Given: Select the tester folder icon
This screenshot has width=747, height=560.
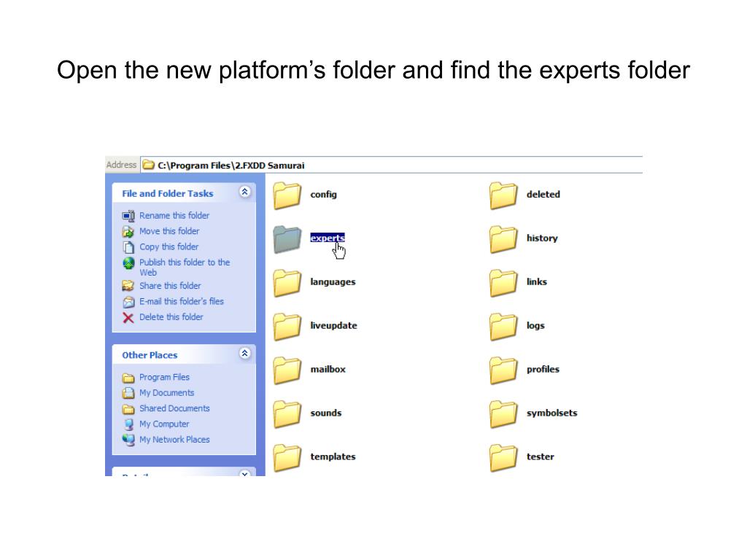Looking at the screenshot, I should (503, 458).
